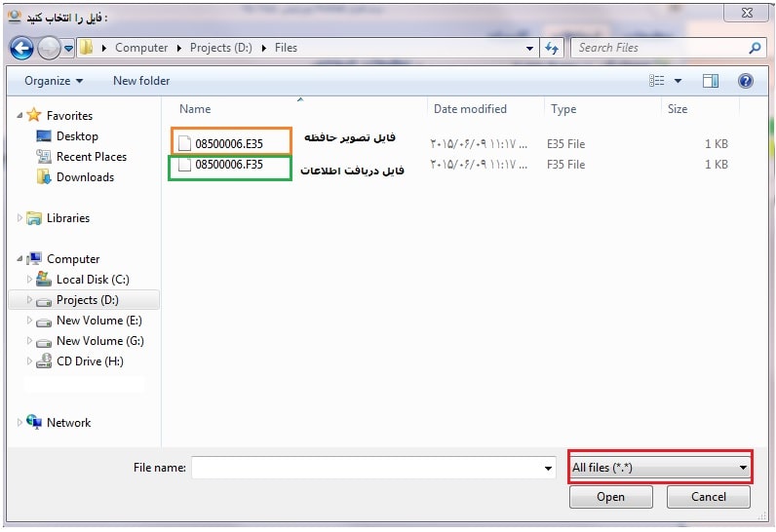Select Computer in the navigation pane
Image resolution: width=776 pixels, height=532 pixels.
tap(73, 259)
